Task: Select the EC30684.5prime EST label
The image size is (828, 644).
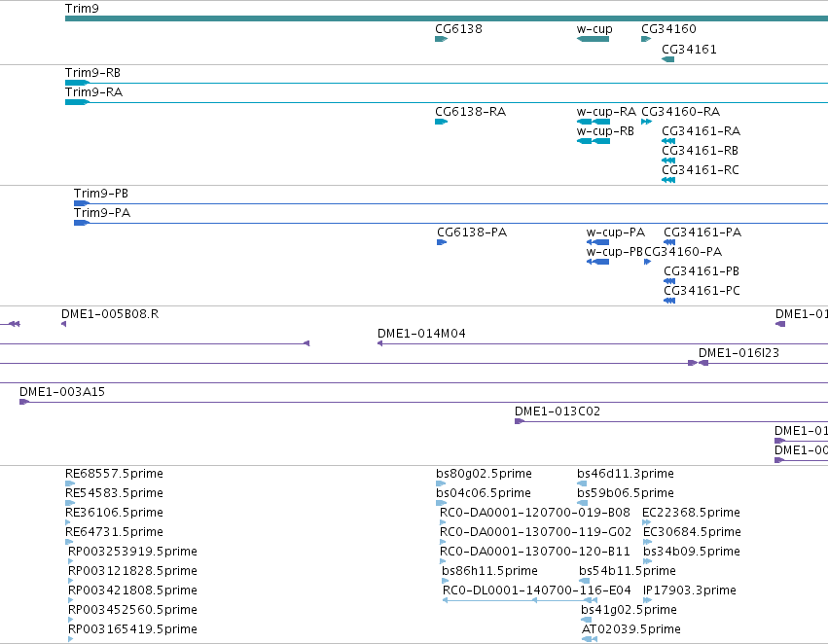Action: [x=692, y=533]
